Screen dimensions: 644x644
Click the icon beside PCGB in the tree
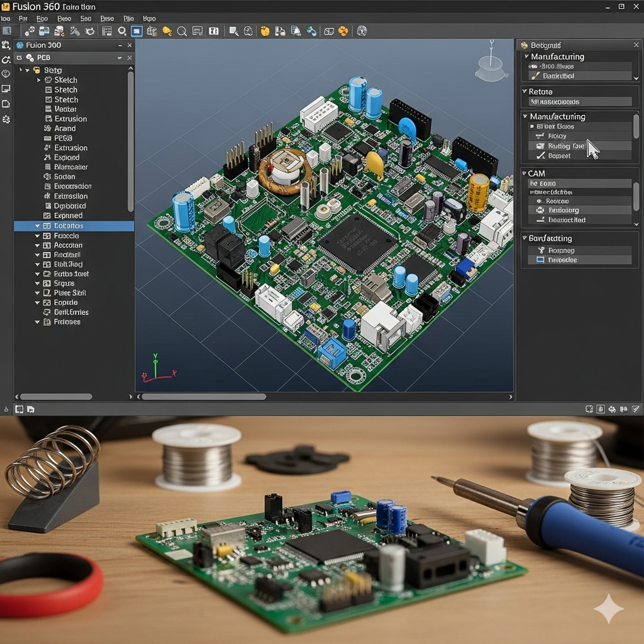(x=48, y=138)
